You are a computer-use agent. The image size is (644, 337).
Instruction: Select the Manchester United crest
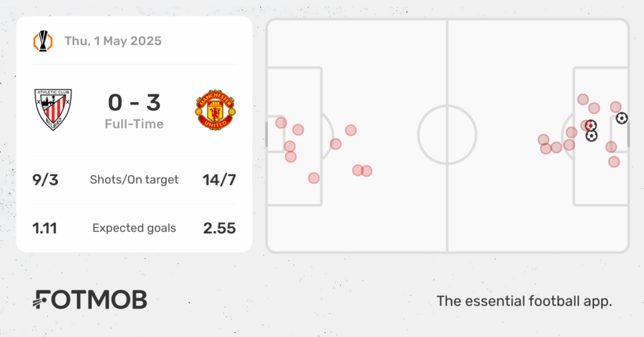coord(215,110)
